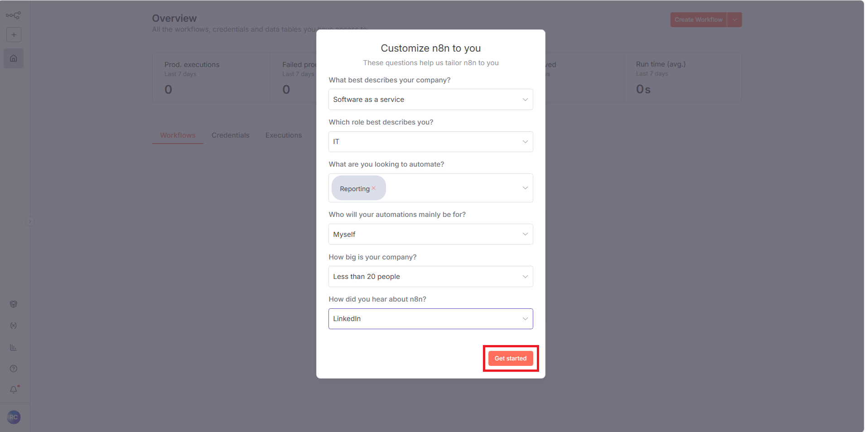Image resolution: width=868 pixels, height=432 pixels.
Task: Open the notifications bell icon
Action: pos(14,390)
